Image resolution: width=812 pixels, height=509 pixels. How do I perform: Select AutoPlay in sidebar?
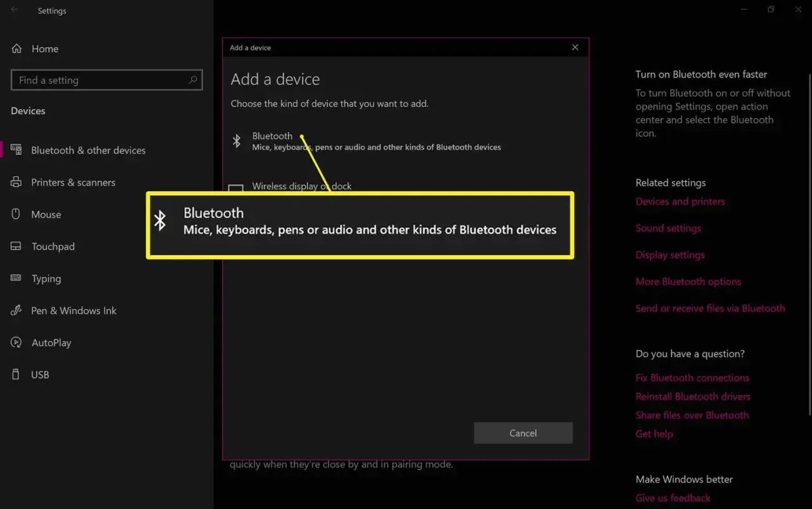[x=51, y=343]
